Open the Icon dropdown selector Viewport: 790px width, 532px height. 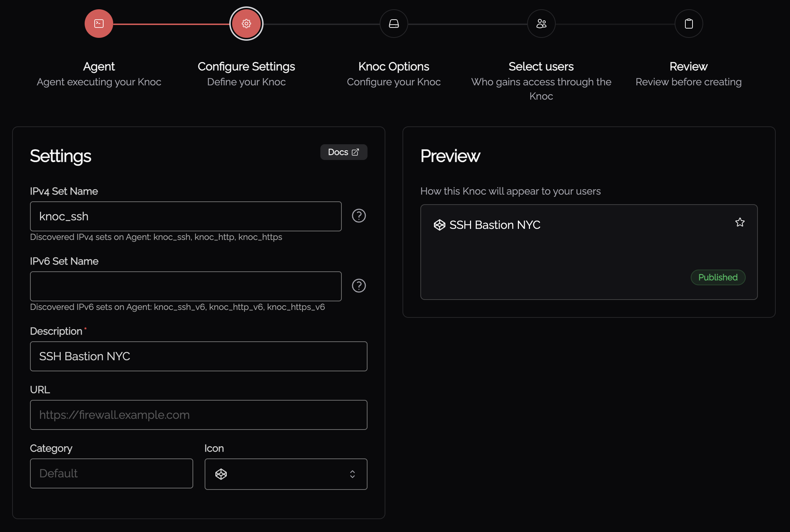[286, 474]
